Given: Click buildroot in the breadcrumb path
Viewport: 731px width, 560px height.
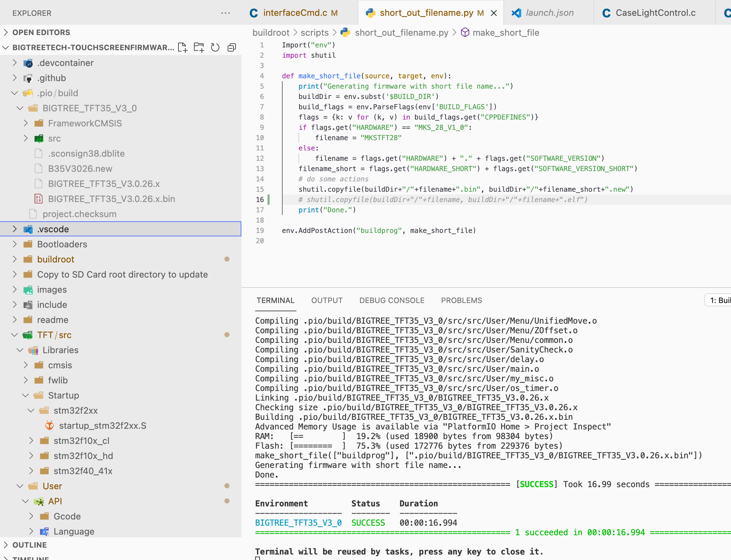Looking at the screenshot, I should click(271, 33).
